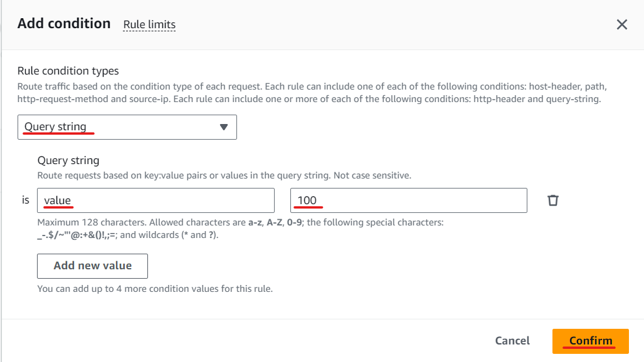Focus the query string value input
This screenshot has height=362, width=644.
409,200
